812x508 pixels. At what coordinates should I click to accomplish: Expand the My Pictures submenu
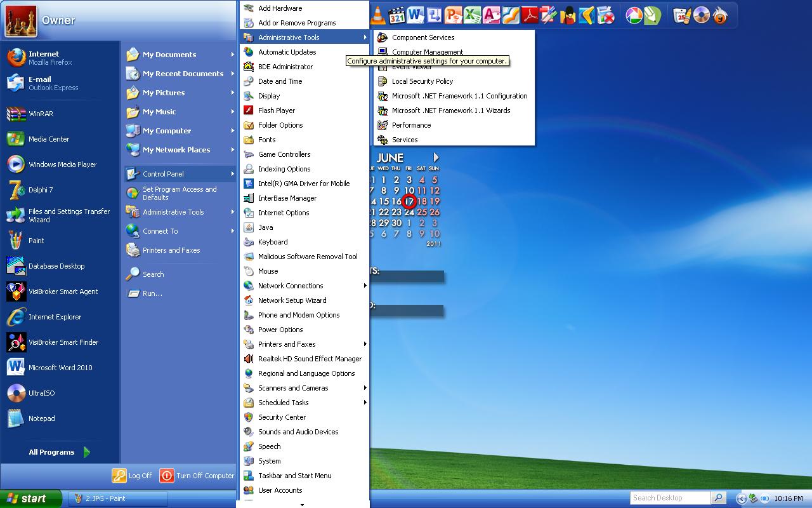click(180, 93)
